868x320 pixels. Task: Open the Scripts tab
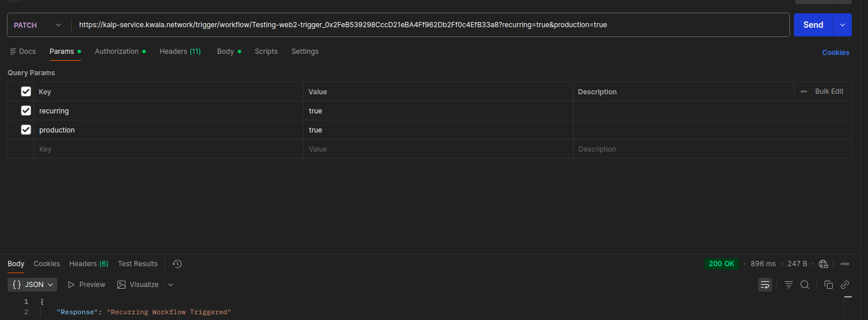(266, 52)
